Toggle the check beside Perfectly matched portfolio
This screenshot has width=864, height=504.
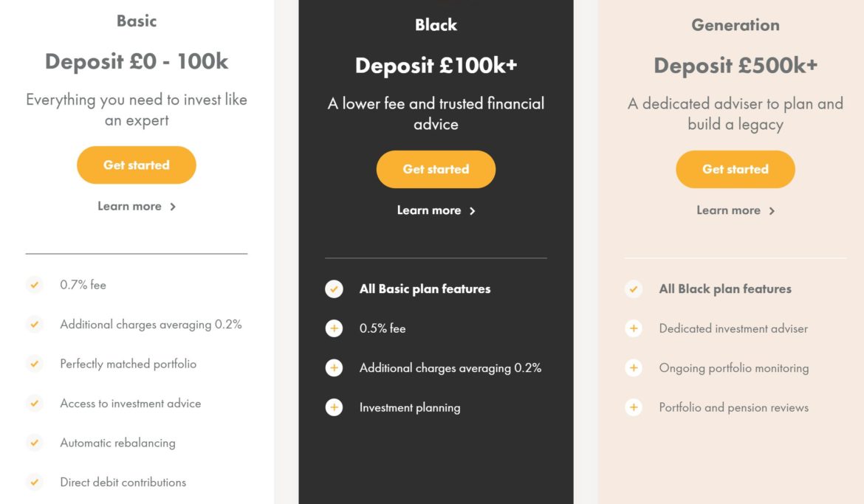pos(35,363)
